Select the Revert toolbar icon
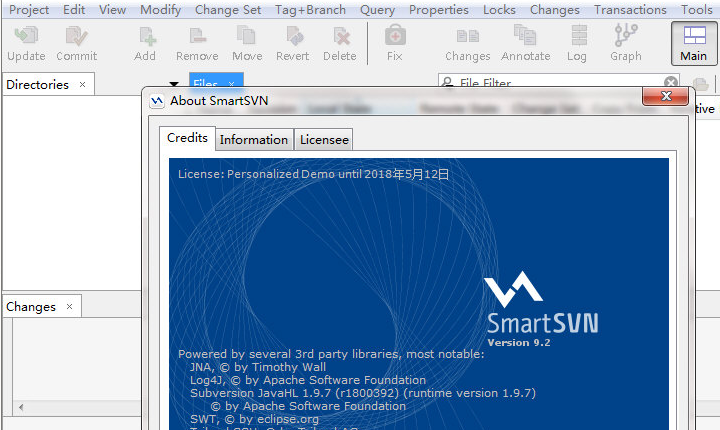720x430 pixels. (x=292, y=43)
